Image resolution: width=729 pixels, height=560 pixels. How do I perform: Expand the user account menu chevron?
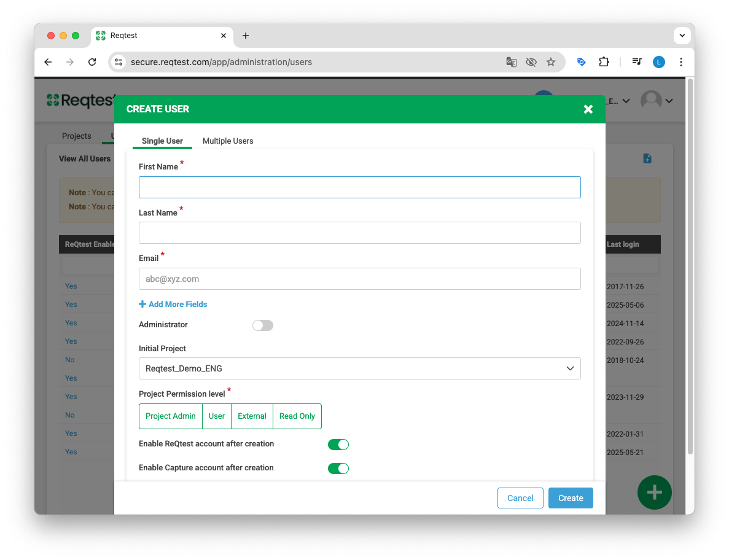point(669,101)
